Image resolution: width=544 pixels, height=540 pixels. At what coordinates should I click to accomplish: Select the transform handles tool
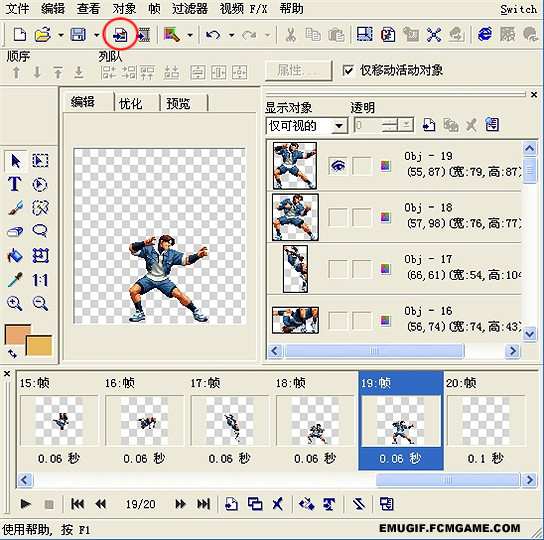click(x=40, y=256)
